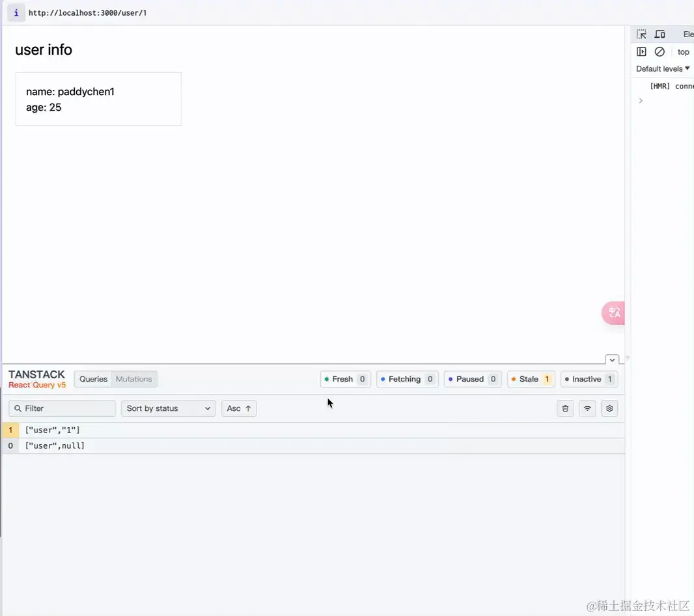The height and width of the screenshot is (616, 694).
Task: Toggle offline mode via the wifi icon
Action: (587, 408)
